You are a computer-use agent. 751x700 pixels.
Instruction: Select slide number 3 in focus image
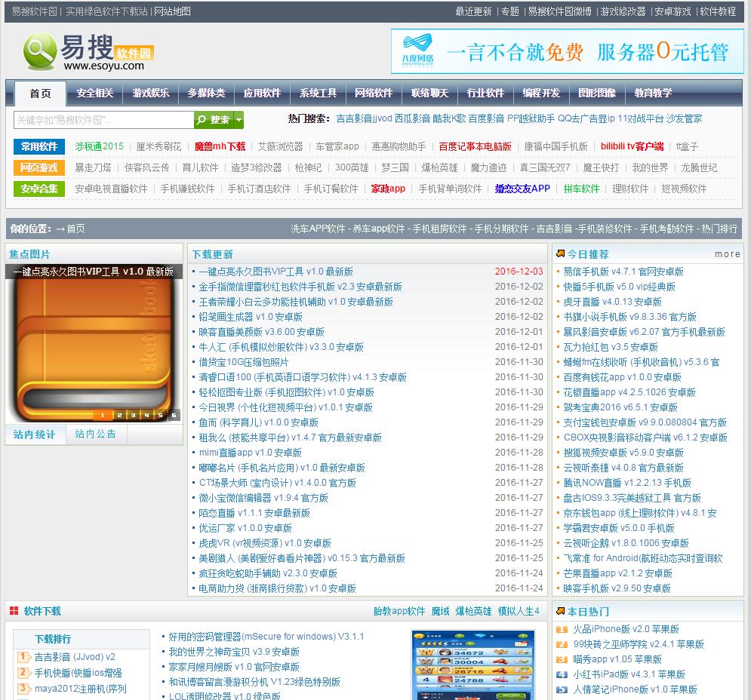133,415
